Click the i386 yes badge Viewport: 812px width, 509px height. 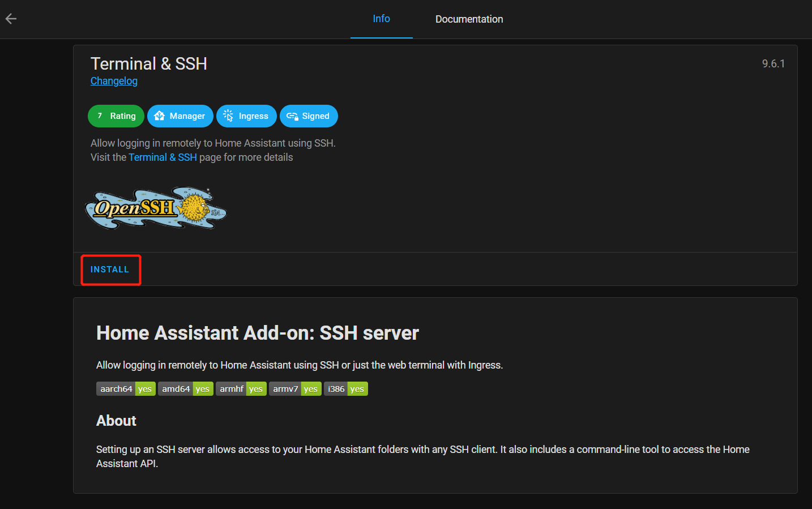tap(346, 389)
